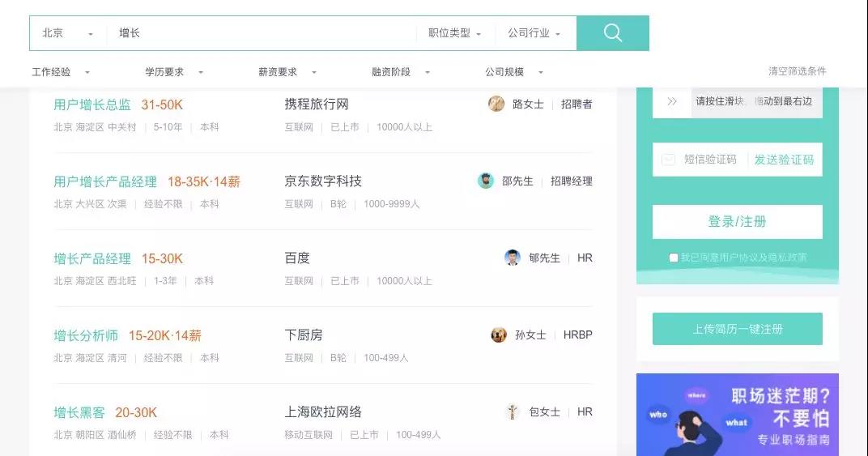The width and height of the screenshot is (868, 456).
Task: Open the 工作经验 filter
Action: pyautogui.click(x=61, y=72)
